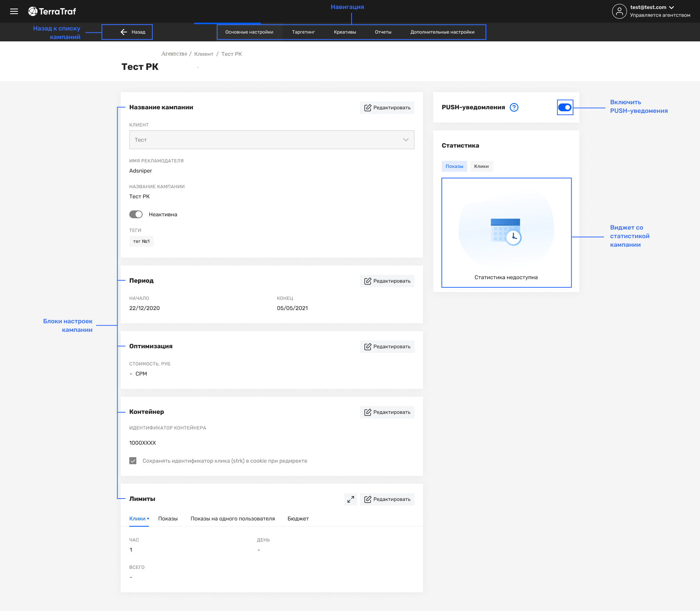Viewport: 700px width, 611px height.
Task: Edit the Лимиты block
Action: click(x=387, y=499)
